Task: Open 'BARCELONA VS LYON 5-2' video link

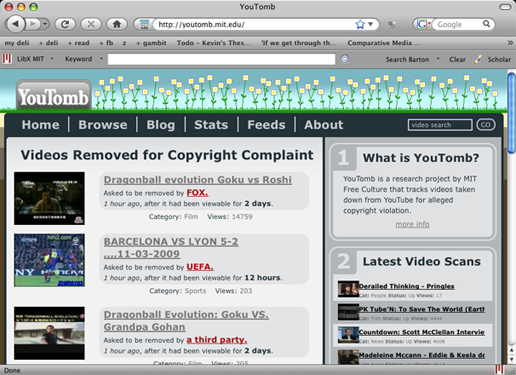Action: [x=171, y=248]
